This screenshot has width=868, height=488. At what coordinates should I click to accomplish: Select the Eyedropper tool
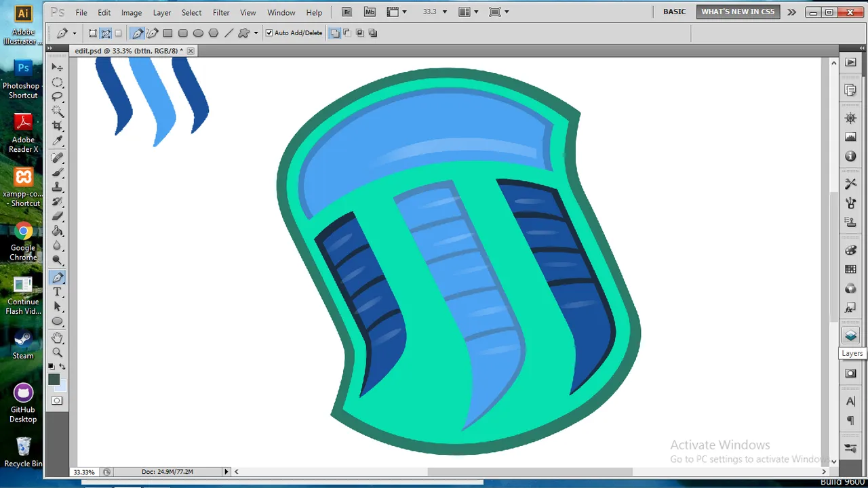point(58,142)
